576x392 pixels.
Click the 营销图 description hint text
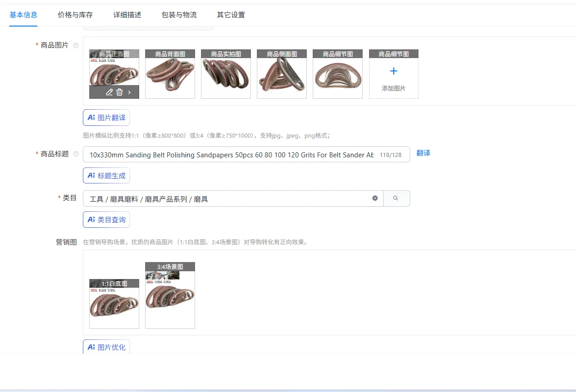click(196, 242)
